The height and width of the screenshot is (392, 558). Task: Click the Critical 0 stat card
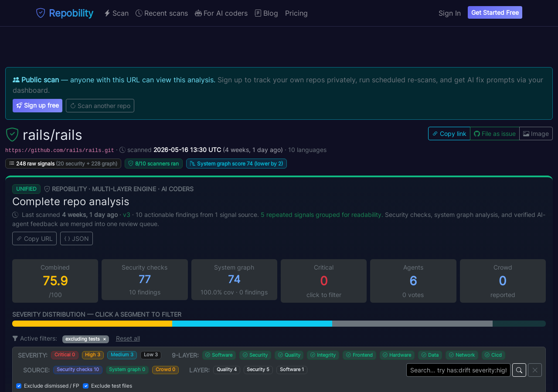(323, 281)
